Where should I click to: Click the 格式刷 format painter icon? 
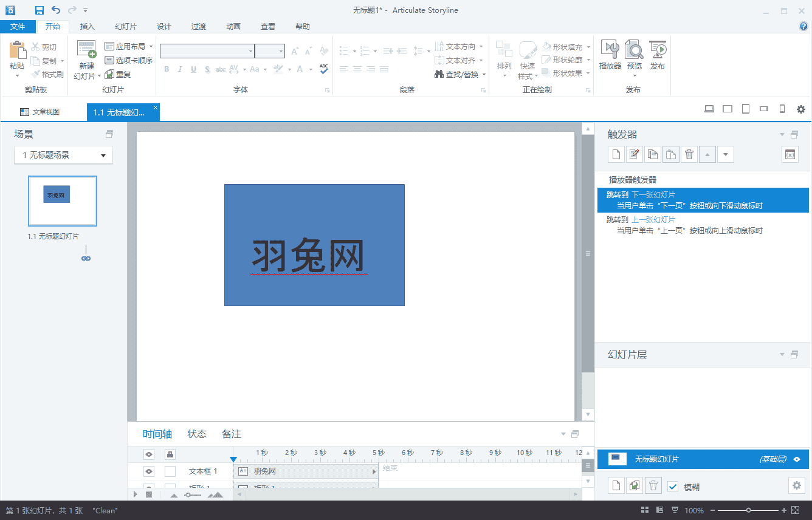click(x=35, y=74)
